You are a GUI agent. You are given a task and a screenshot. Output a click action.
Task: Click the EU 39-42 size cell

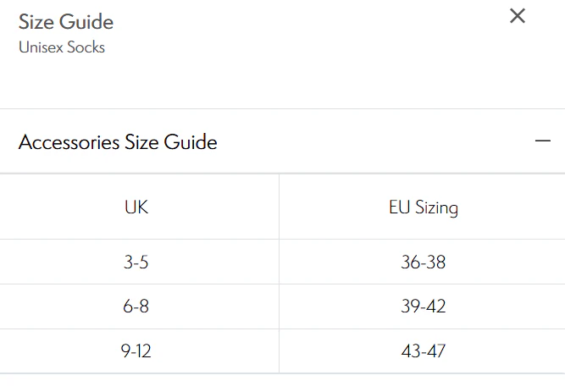(424, 306)
